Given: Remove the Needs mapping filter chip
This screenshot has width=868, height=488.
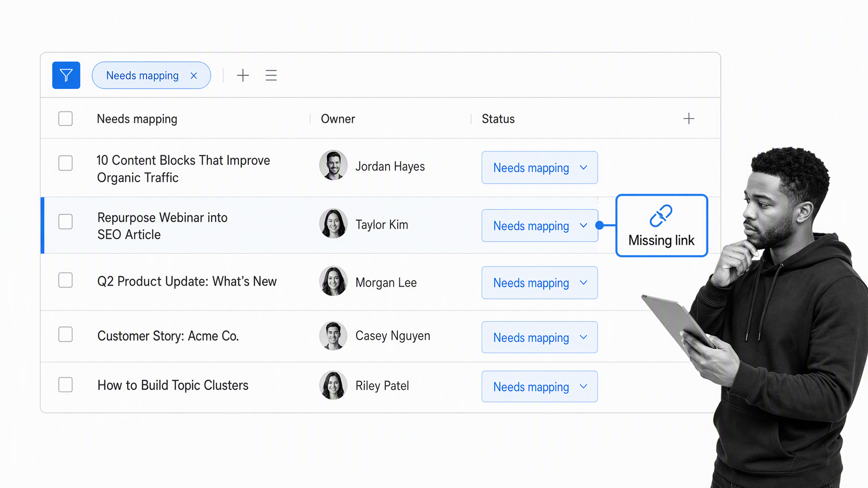Looking at the screenshot, I should [x=194, y=76].
